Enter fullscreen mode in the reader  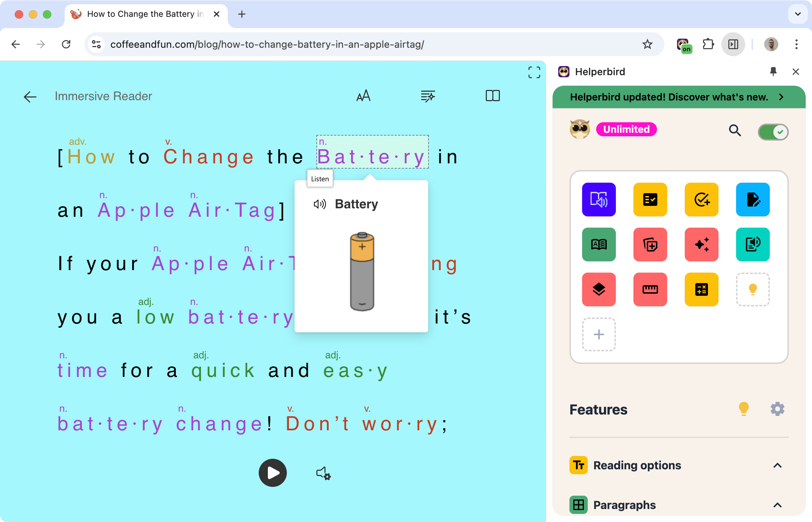534,72
